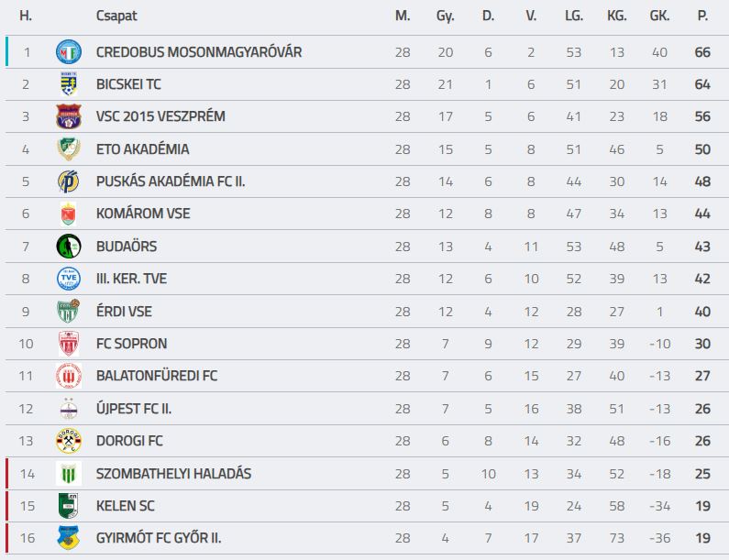Image resolution: width=729 pixels, height=560 pixels.
Task: Click the Credobus Mosonmagyaróvár team crest
Action: point(69,51)
